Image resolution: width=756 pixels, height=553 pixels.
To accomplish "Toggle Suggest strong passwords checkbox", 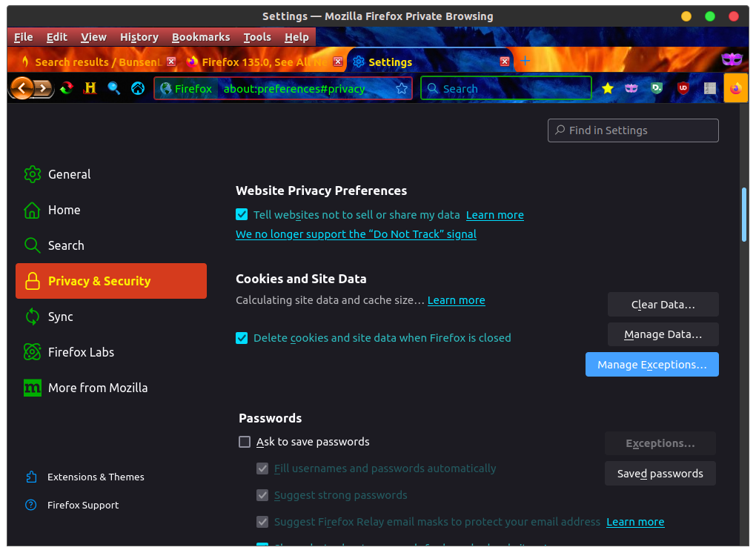I will click(x=262, y=495).
